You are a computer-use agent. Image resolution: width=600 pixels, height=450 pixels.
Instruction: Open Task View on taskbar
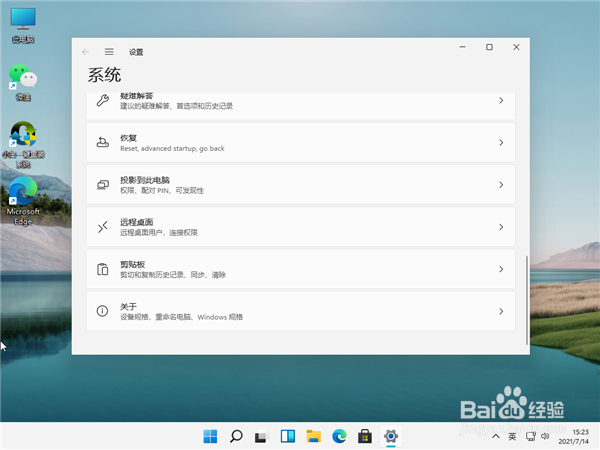coord(262,436)
